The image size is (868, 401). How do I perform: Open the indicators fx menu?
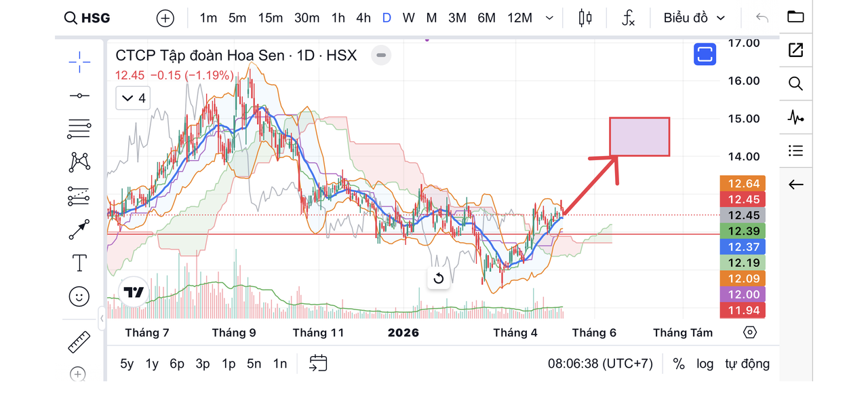coord(629,18)
